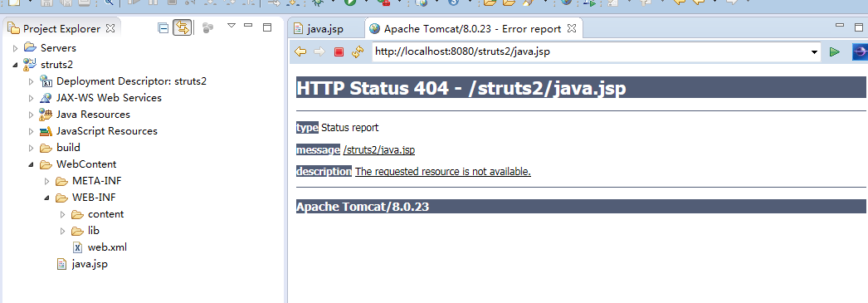Click "The requested resource is not available."
Image resolution: width=868 pixels, height=303 pixels.
tap(443, 172)
